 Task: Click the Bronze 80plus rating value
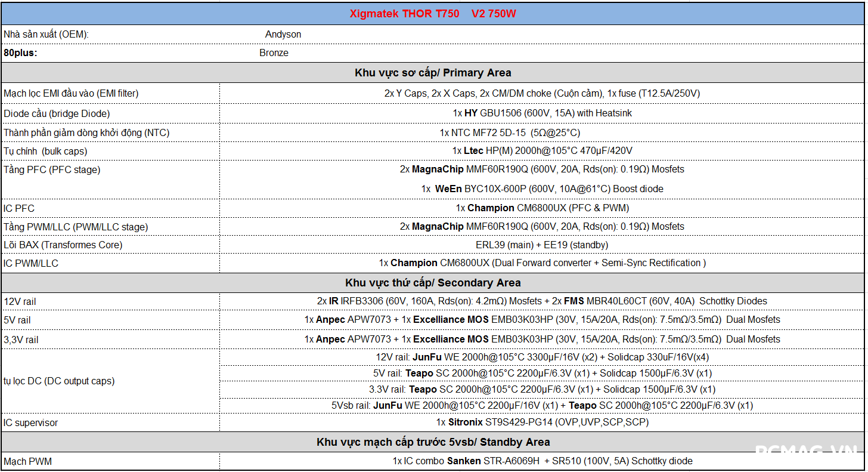(x=274, y=53)
